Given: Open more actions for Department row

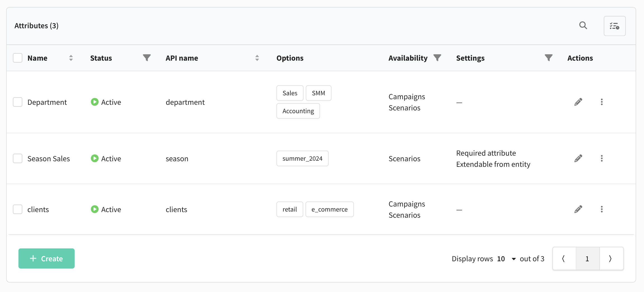Looking at the screenshot, I should 602,102.
